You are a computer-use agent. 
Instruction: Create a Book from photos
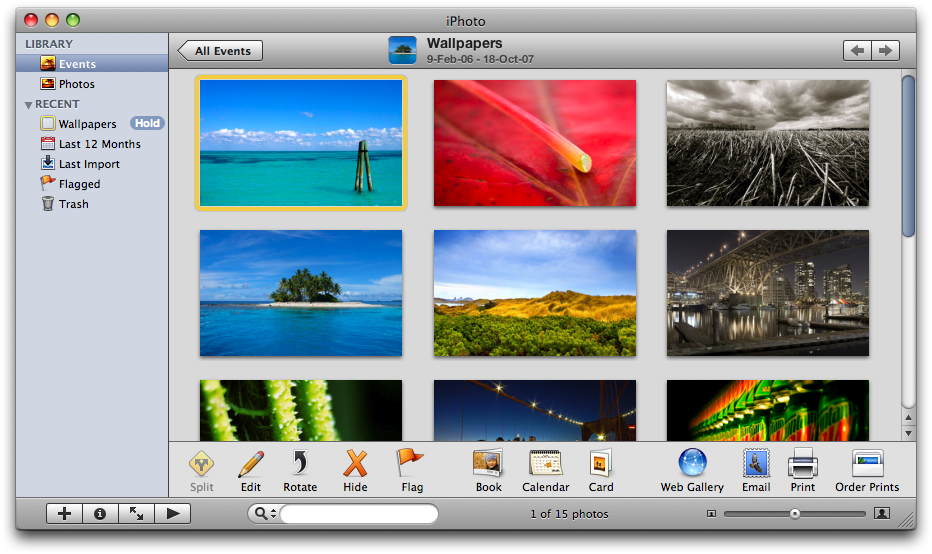[x=488, y=464]
